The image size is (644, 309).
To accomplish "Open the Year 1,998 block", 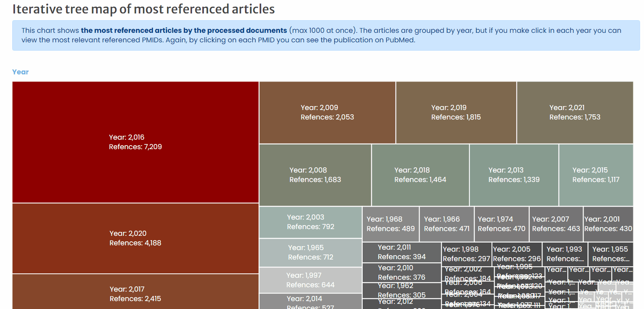I will pos(466,254).
